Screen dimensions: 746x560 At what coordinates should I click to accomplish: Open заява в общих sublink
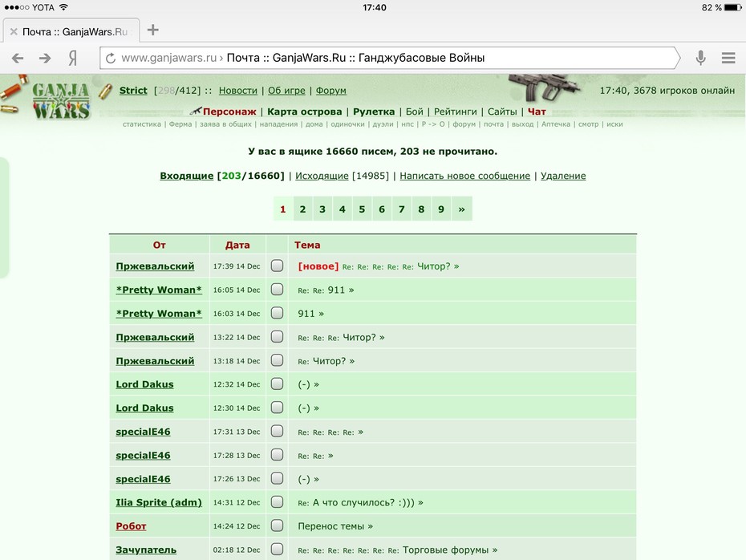click(225, 124)
